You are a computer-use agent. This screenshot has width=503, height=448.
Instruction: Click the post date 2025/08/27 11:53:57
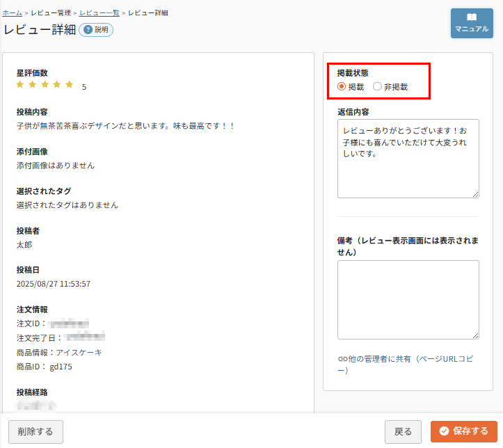point(54,284)
